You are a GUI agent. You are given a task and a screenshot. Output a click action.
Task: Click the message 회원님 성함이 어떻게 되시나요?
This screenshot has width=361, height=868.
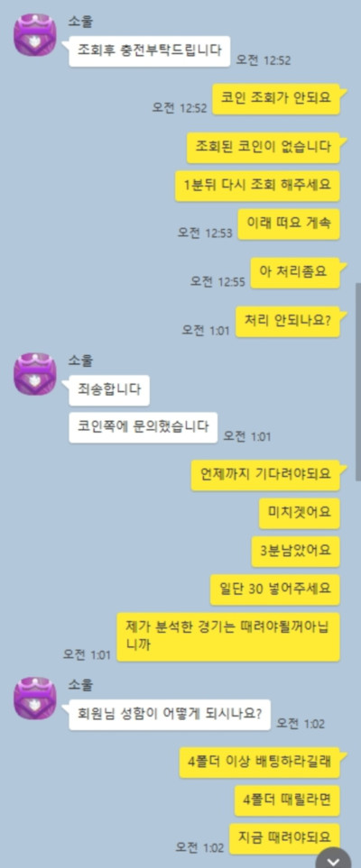tap(170, 714)
